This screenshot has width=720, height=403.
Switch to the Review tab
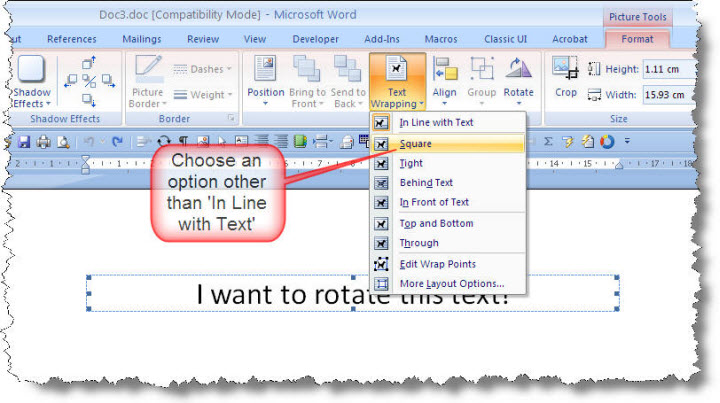click(203, 39)
